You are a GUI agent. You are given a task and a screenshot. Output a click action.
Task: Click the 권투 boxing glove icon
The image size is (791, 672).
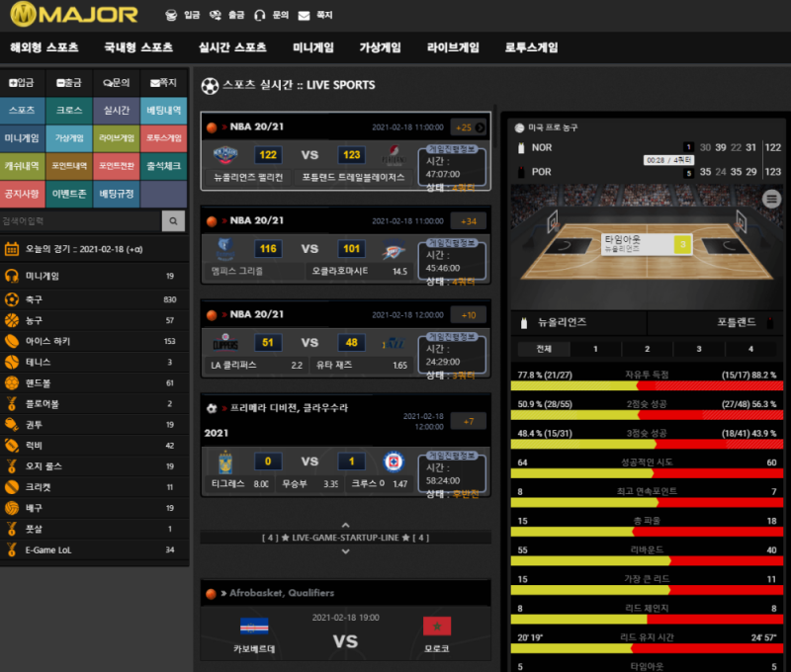point(12,424)
